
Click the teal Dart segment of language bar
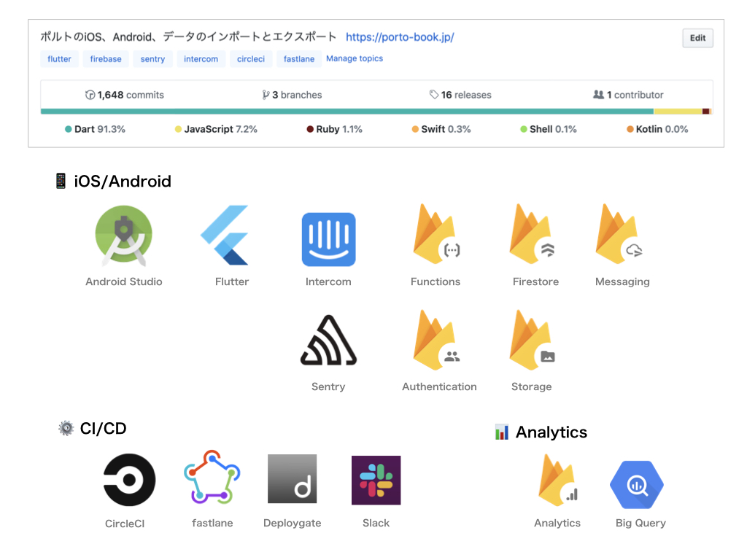click(x=347, y=112)
